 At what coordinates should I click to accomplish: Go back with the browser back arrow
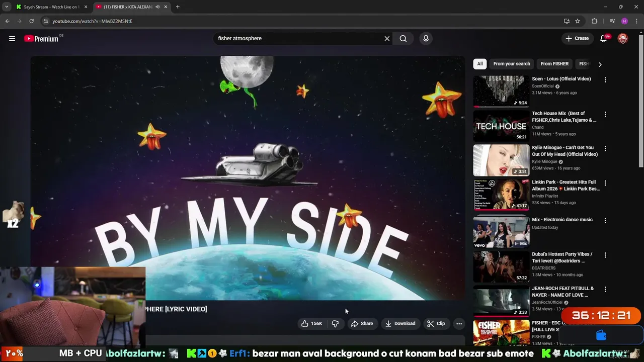(x=7, y=21)
